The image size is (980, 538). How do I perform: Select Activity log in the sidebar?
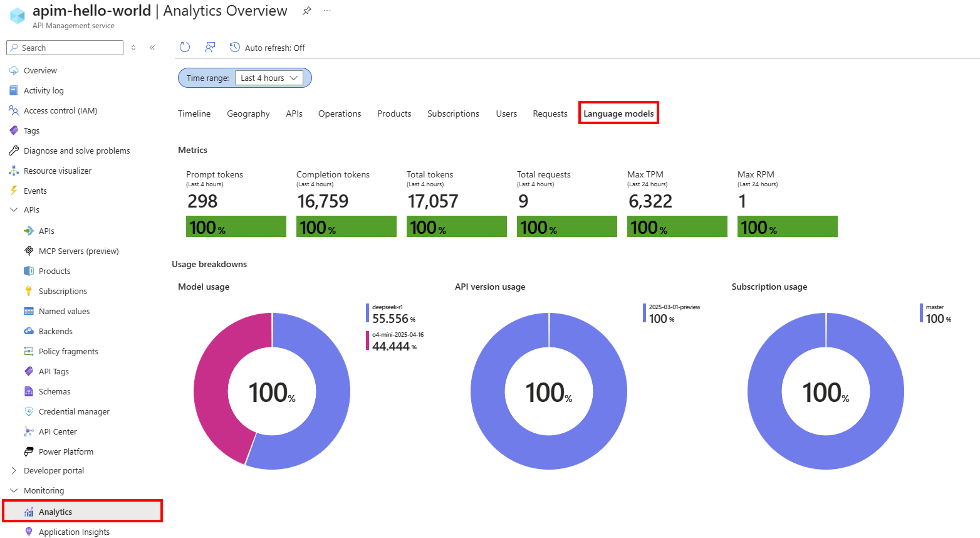pos(44,90)
